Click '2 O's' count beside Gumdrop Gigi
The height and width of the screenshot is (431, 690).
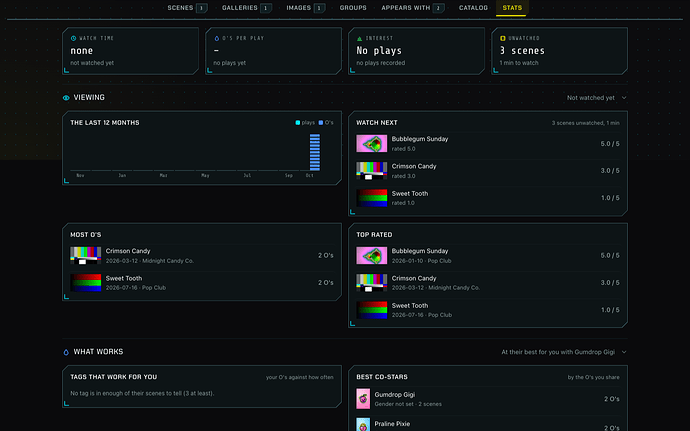point(612,399)
